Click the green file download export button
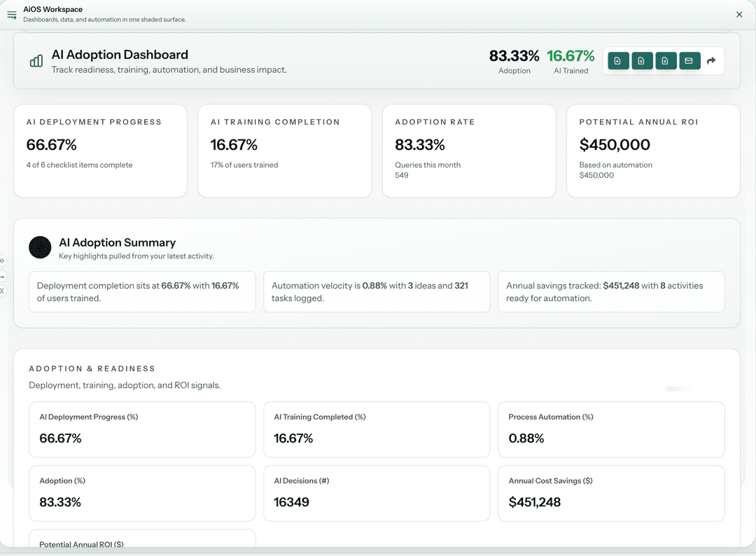Image resolution: width=756 pixels, height=556 pixels. [x=618, y=61]
